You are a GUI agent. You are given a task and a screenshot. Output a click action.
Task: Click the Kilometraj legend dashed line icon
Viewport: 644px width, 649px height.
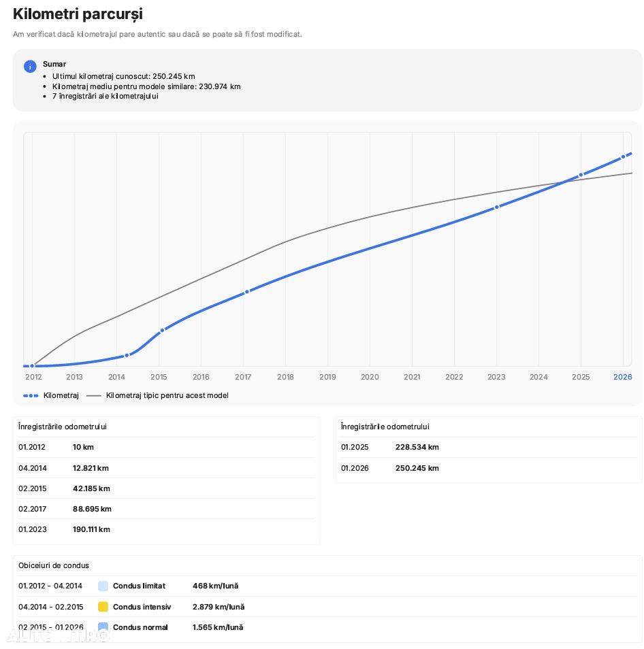[x=31, y=396]
